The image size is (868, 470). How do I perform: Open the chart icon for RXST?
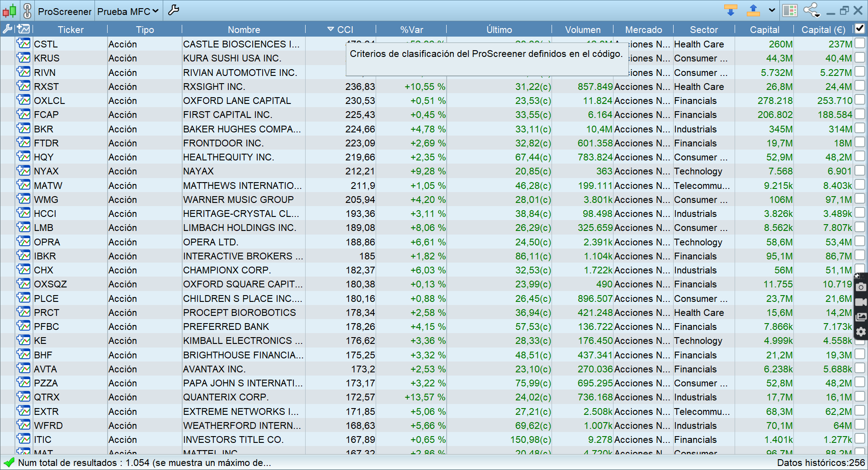tap(23, 86)
